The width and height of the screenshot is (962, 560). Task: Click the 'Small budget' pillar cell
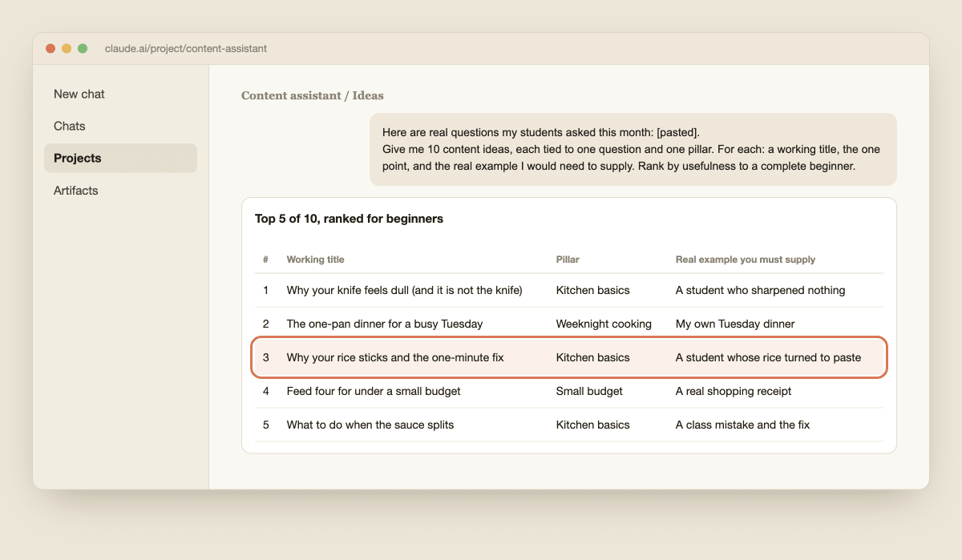589,391
